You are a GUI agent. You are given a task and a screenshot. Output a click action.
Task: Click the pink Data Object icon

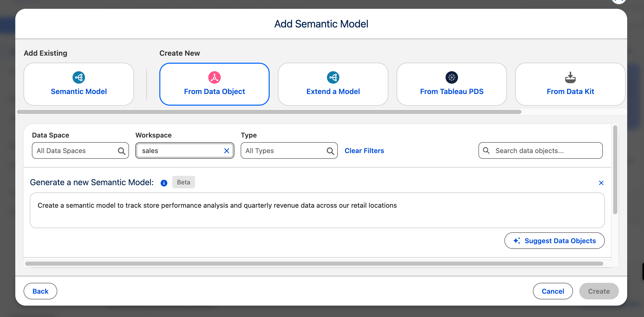pos(214,77)
